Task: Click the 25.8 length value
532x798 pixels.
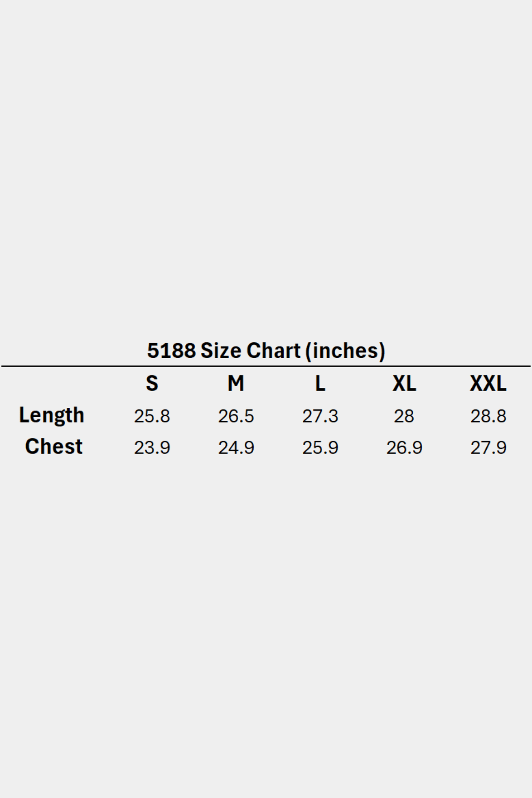Action: [x=152, y=416]
